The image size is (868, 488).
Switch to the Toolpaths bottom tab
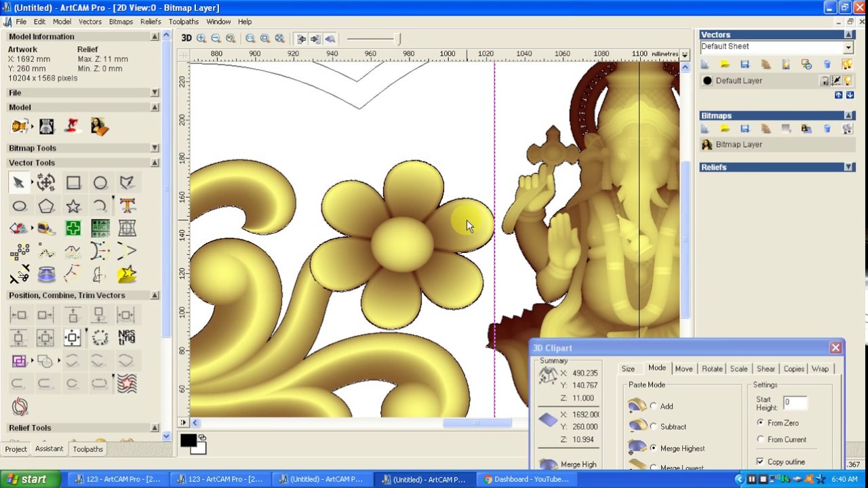(x=88, y=449)
